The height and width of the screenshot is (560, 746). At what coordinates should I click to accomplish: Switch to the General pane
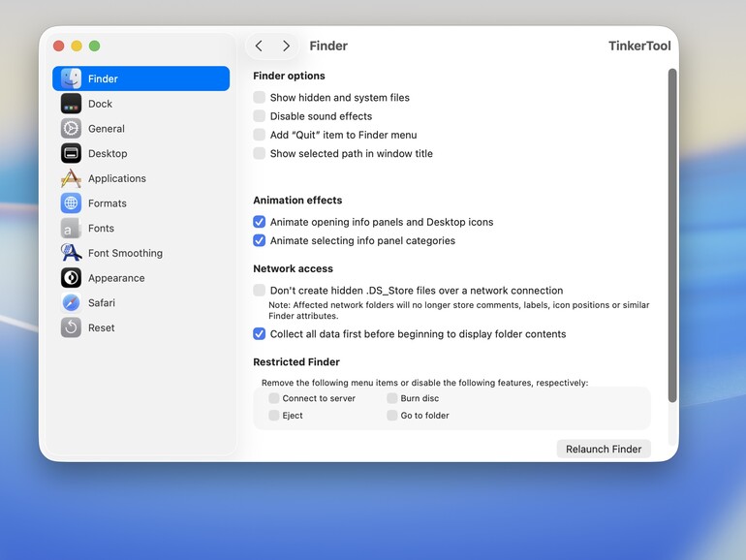click(140, 129)
